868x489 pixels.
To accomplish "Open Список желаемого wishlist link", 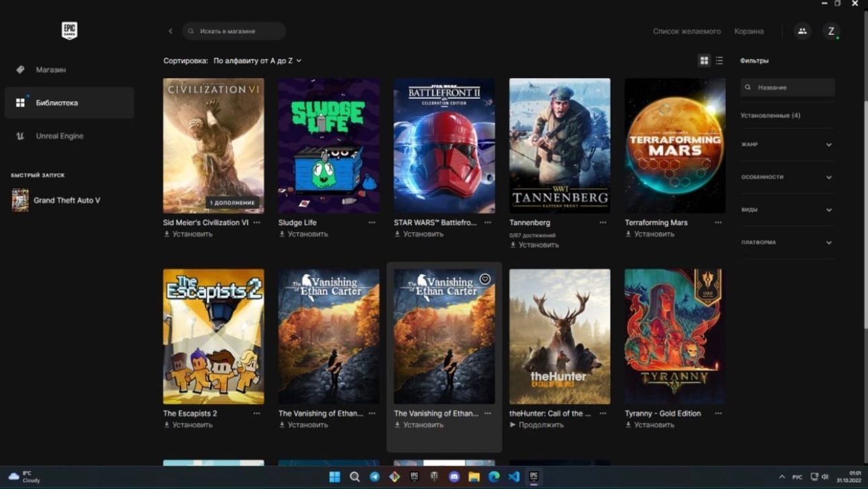I will [686, 31].
